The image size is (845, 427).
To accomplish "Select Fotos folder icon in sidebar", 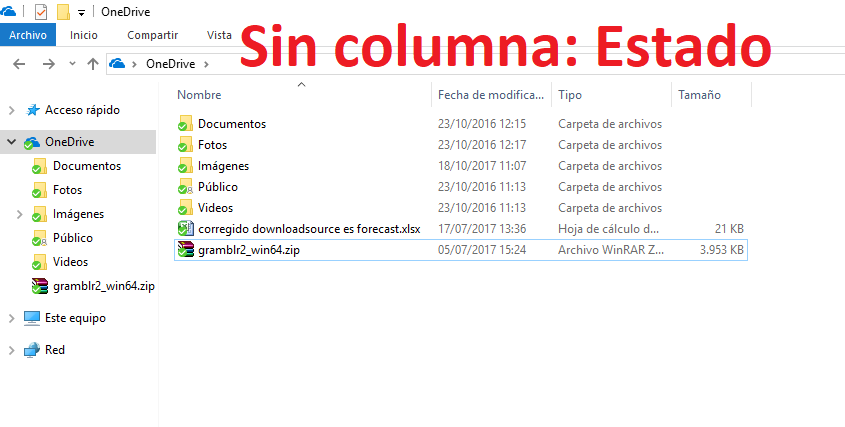I will point(39,190).
